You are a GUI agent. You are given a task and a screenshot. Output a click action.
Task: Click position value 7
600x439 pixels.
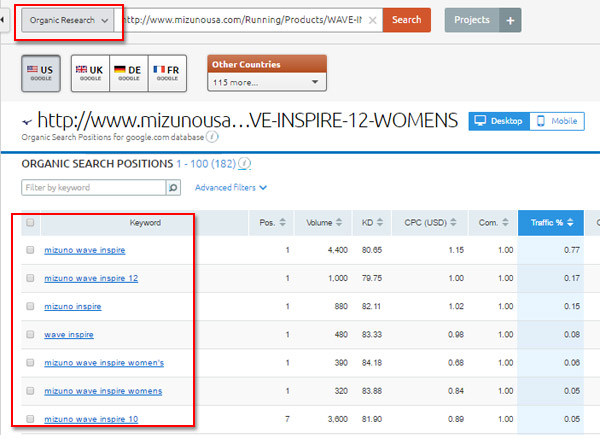click(x=287, y=419)
